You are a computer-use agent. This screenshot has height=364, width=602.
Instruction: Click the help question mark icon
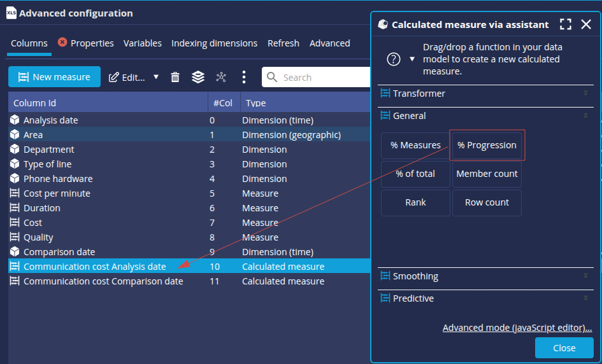point(394,59)
